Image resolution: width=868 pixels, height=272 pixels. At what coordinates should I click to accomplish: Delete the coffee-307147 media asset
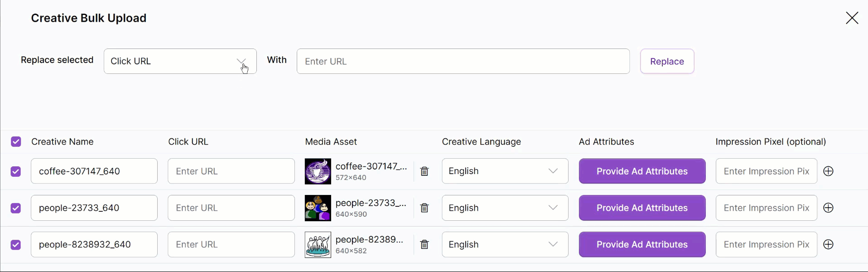pyautogui.click(x=424, y=171)
